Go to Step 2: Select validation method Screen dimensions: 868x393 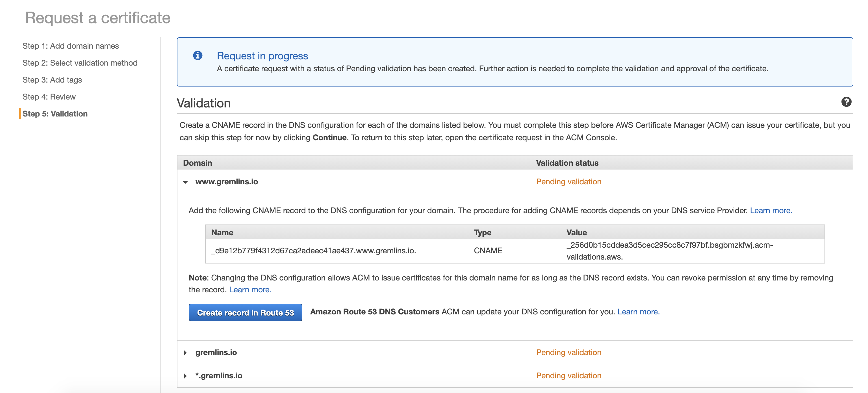[x=80, y=63]
